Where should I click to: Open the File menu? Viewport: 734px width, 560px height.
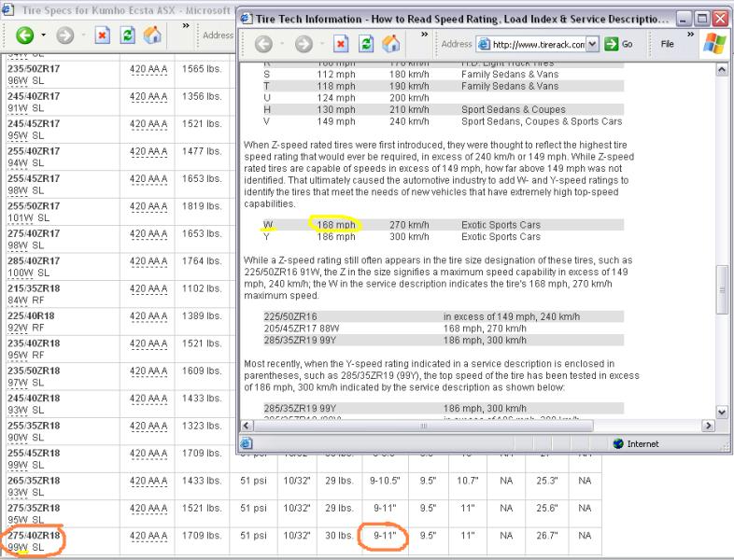pyautogui.click(x=667, y=44)
